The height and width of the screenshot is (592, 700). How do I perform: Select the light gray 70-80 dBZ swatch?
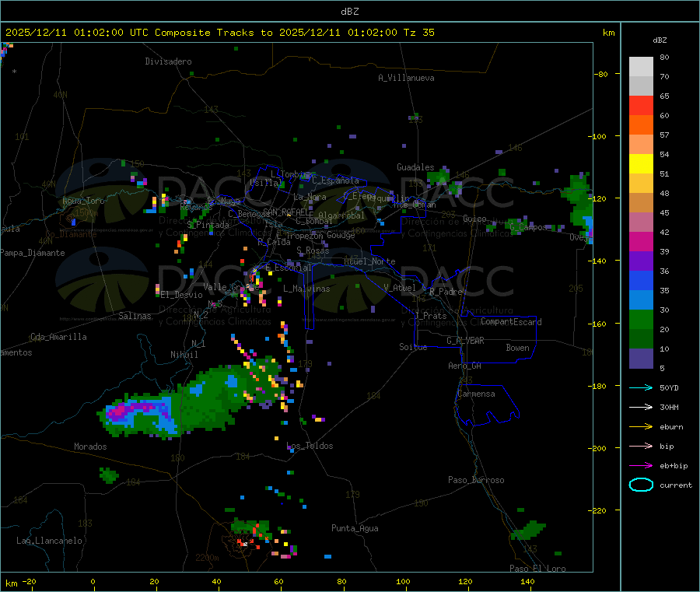641,67
